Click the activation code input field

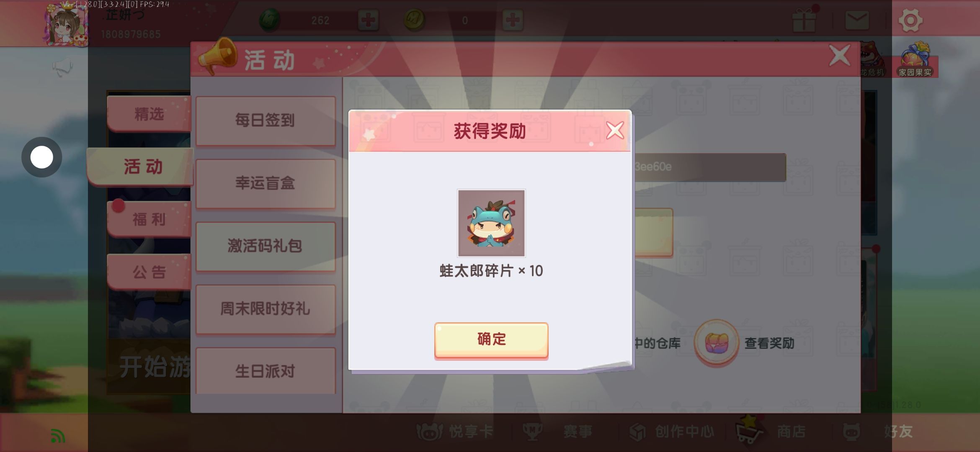tap(709, 167)
